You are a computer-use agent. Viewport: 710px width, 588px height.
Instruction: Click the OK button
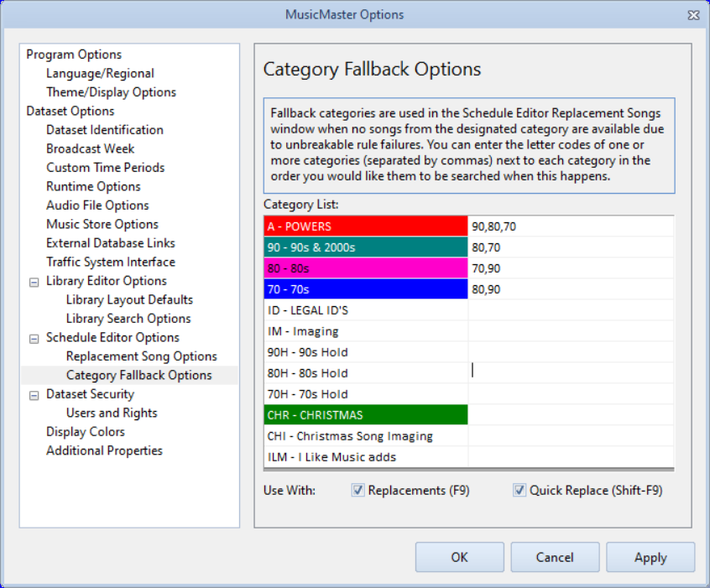tap(459, 556)
